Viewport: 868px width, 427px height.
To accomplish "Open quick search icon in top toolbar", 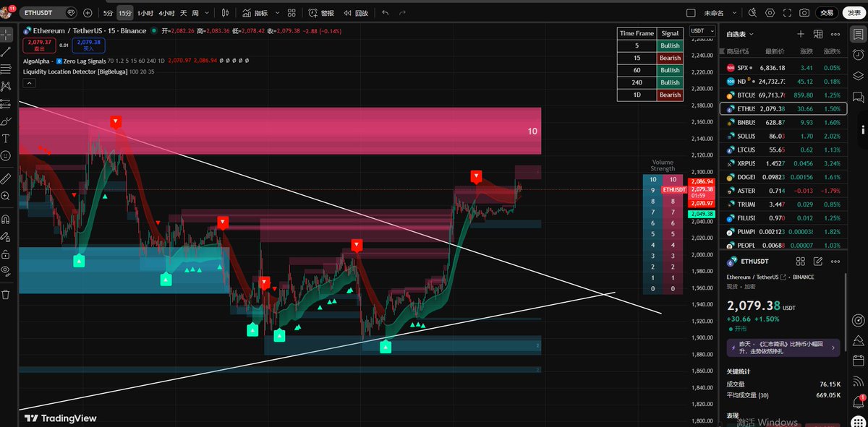I will pyautogui.click(x=754, y=13).
